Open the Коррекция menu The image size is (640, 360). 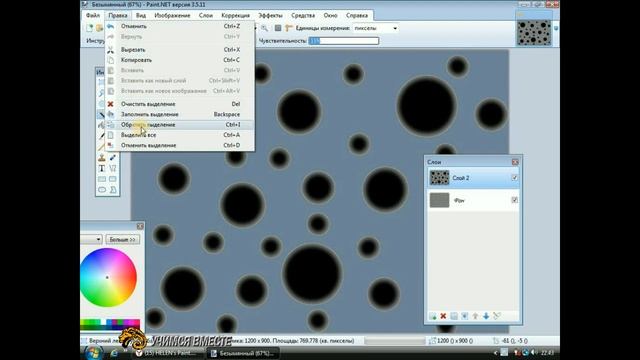236,15
